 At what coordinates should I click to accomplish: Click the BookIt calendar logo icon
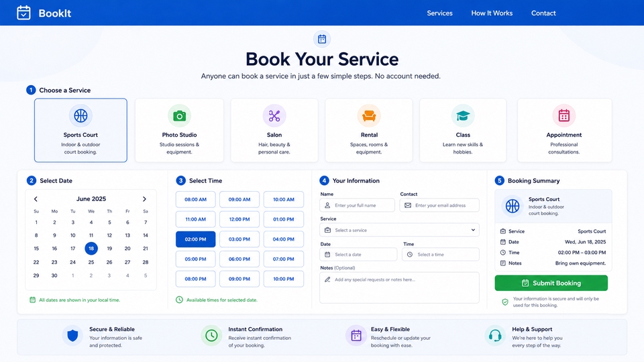click(x=23, y=13)
